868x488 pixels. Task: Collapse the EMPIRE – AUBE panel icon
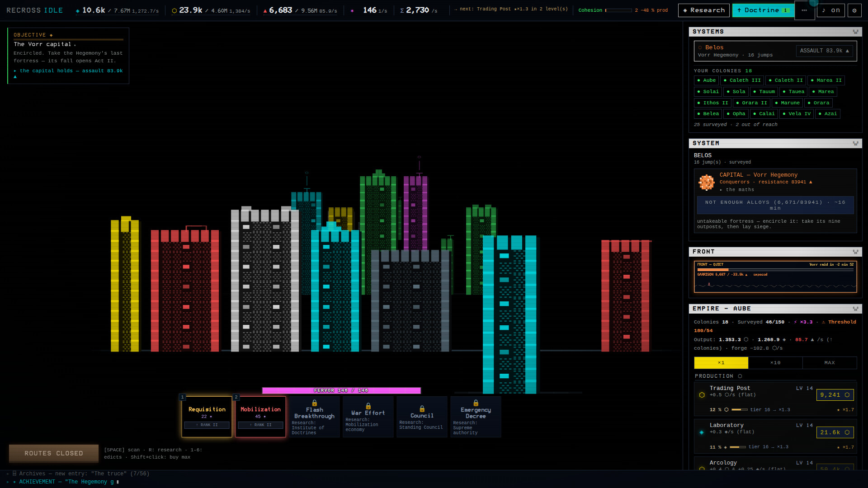(x=855, y=309)
